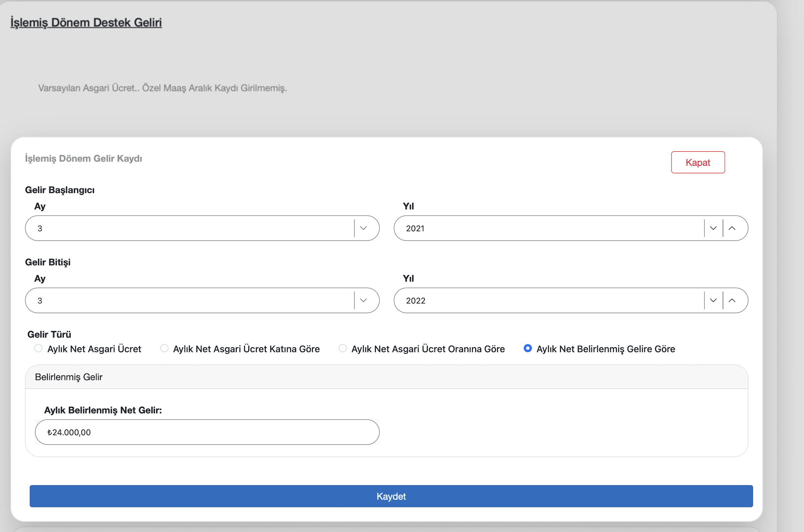804x532 pixels.
Task: Click the Belirlenmiş Gelir panel header
Action: [x=69, y=377]
